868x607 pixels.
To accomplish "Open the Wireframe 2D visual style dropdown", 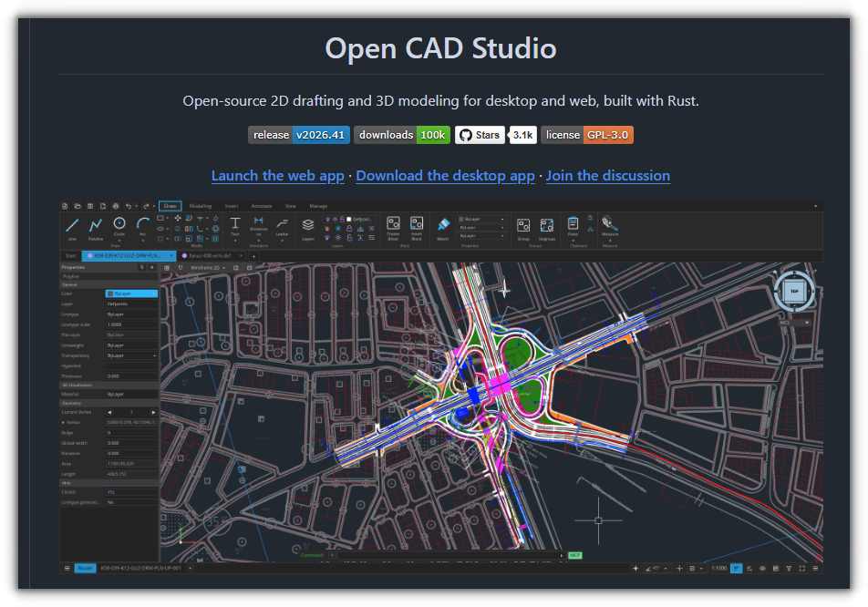I will [208, 268].
